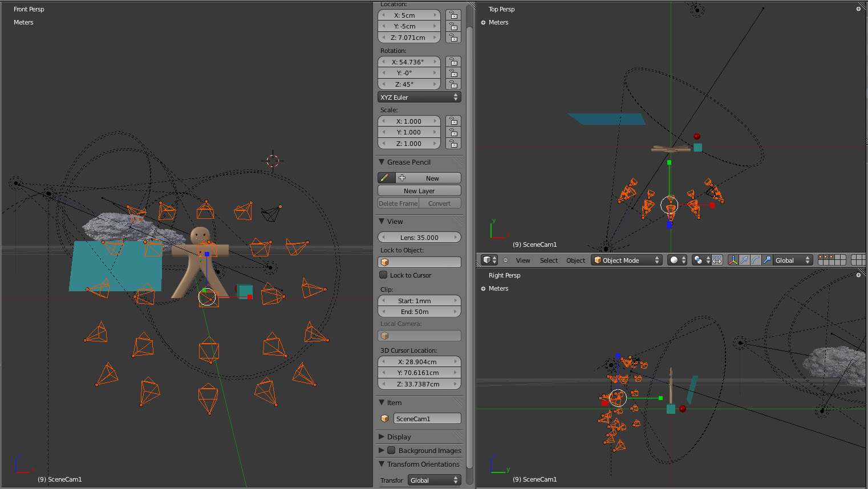Open the XYZ Euler rotation mode dropdown

click(x=419, y=97)
